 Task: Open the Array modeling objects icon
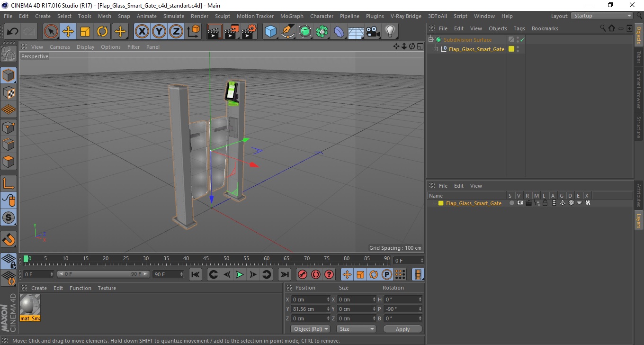click(322, 32)
